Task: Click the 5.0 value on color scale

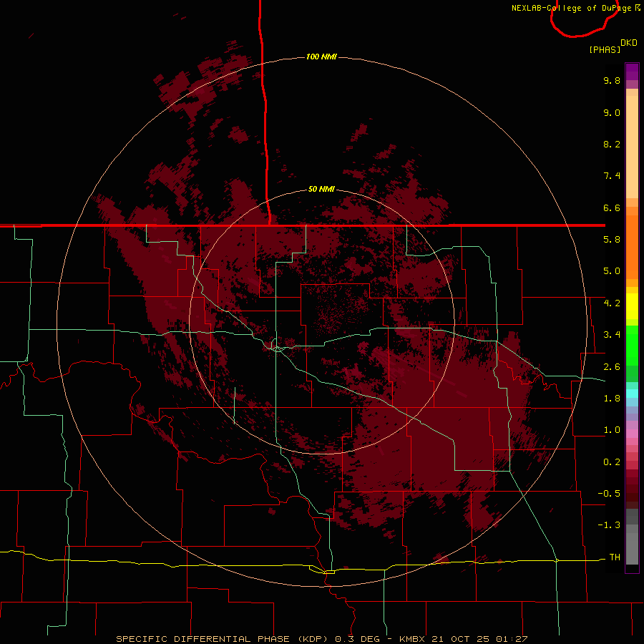Action: [612, 271]
